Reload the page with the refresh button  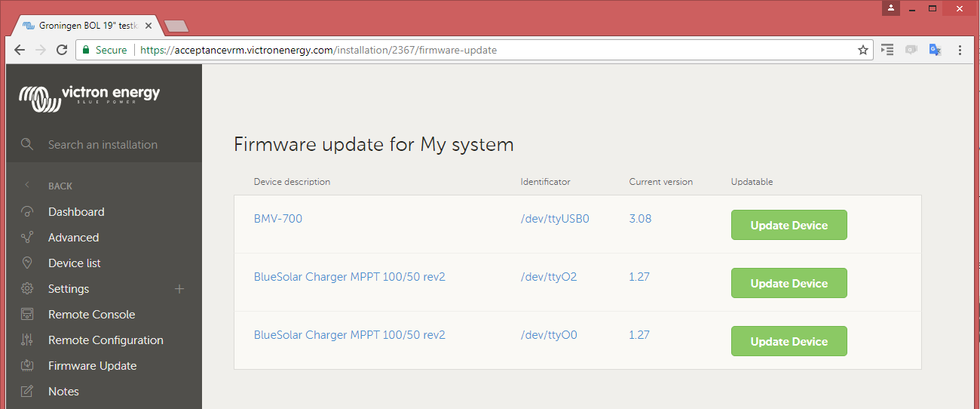(x=62, y=50)
